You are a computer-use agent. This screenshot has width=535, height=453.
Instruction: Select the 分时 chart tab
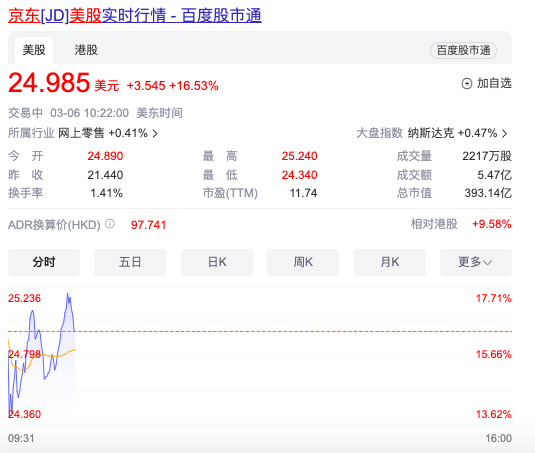[x=44, y=262]
